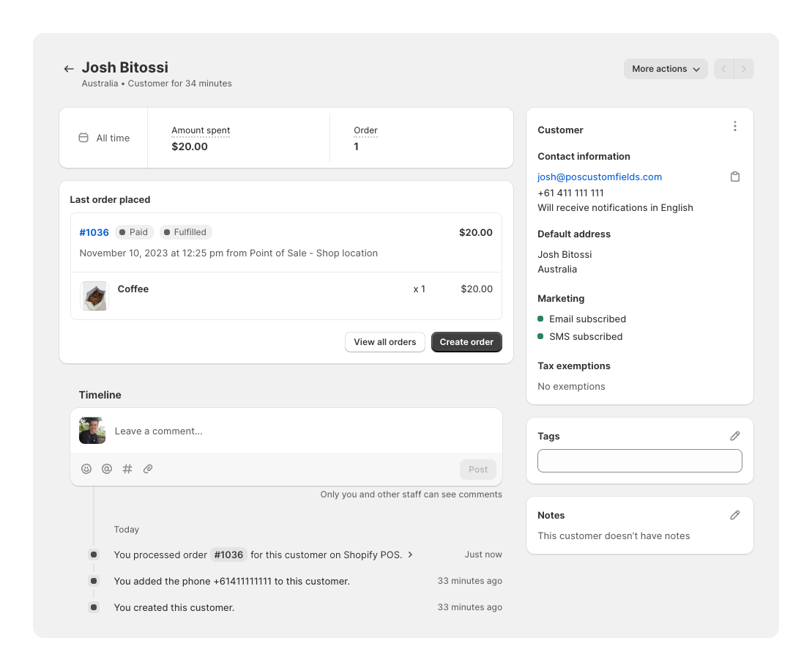
Task: Copy the email address using the clipboard icon
Action: [x=735, y=177]
